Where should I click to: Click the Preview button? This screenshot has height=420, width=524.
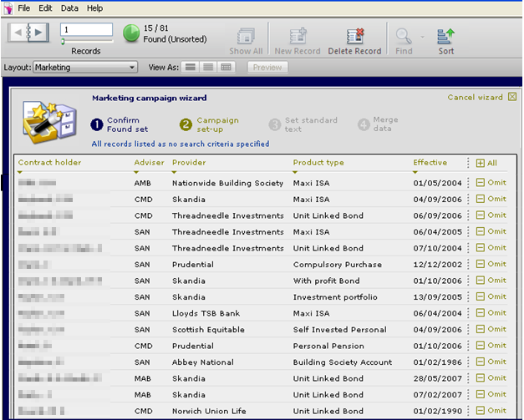click(267, 68)
